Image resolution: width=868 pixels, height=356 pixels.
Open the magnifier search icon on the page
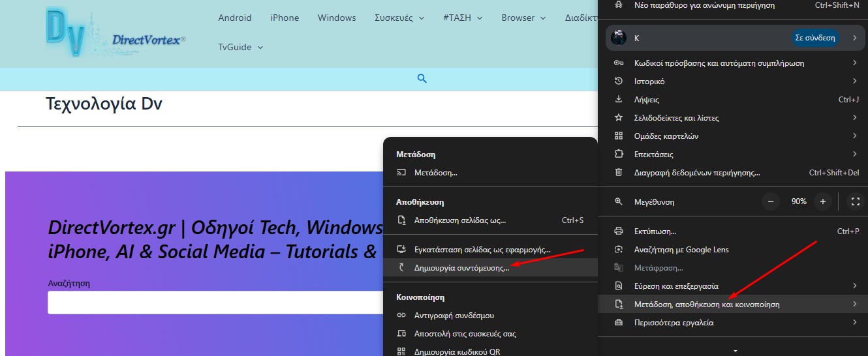point(422,79)
